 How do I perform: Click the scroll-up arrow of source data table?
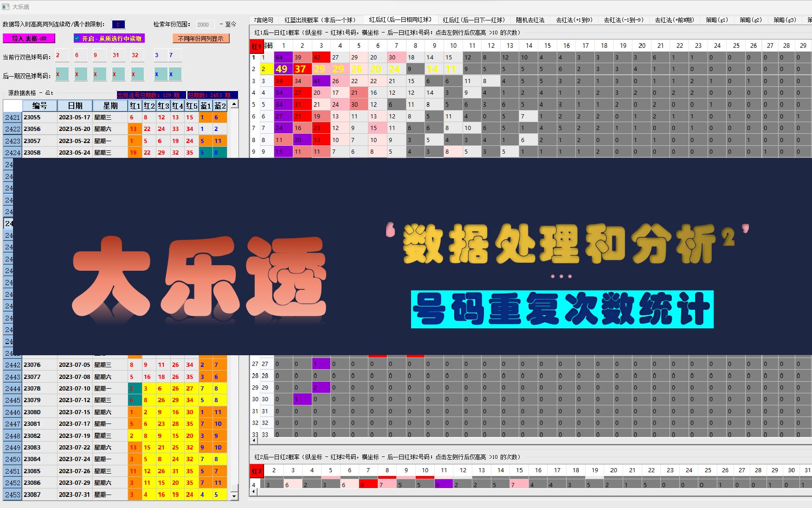coord(234,104)
